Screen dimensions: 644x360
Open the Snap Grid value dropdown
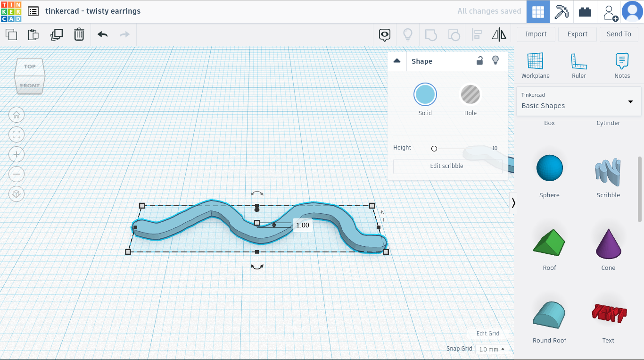pos(492,349)
